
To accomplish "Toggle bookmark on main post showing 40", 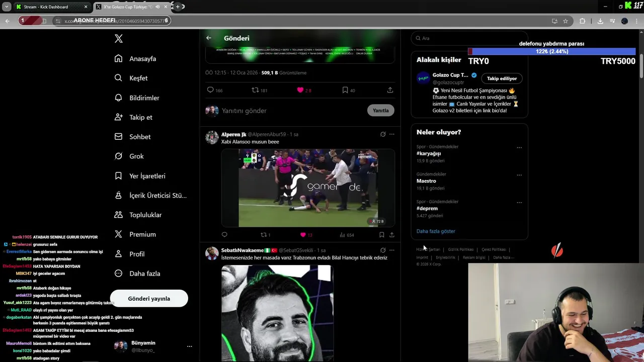I will tap(345, 90).
